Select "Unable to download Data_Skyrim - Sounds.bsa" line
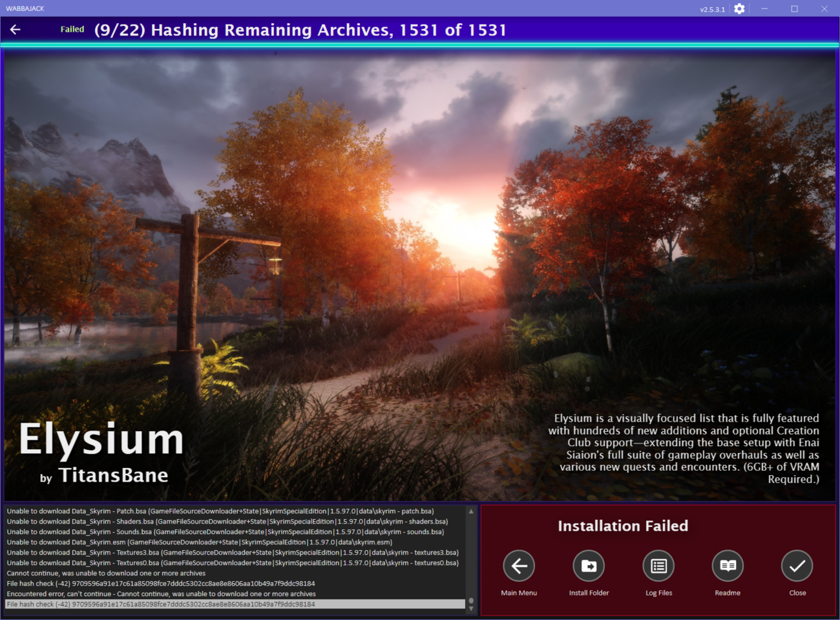This screenshot has width=840, height=620. [235, 532]
